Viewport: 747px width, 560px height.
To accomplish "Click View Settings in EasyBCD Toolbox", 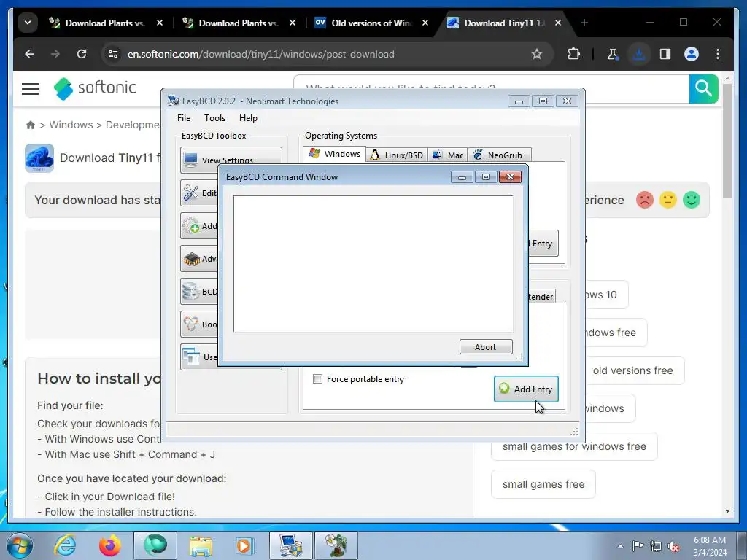I will click(x=231, y=160).
